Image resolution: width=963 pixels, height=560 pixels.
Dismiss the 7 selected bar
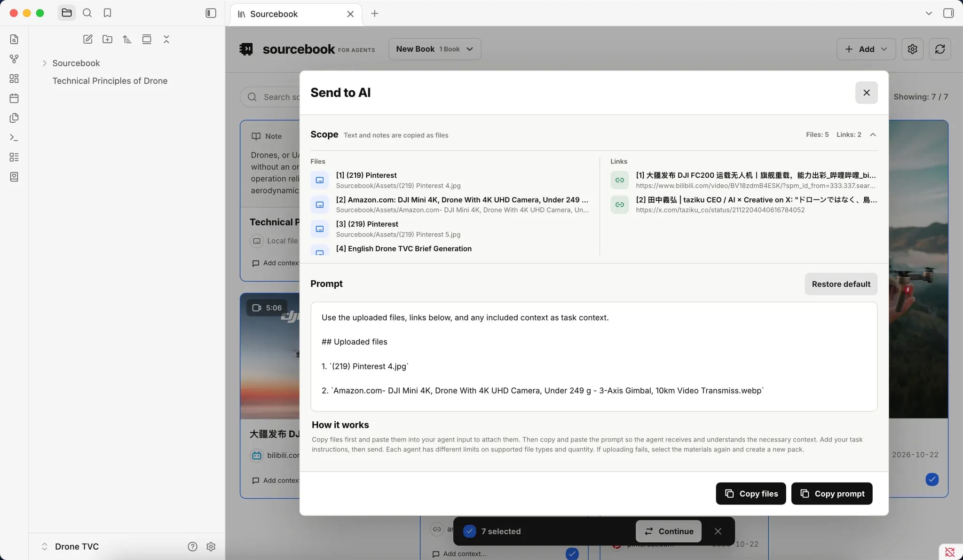point(718,531)
